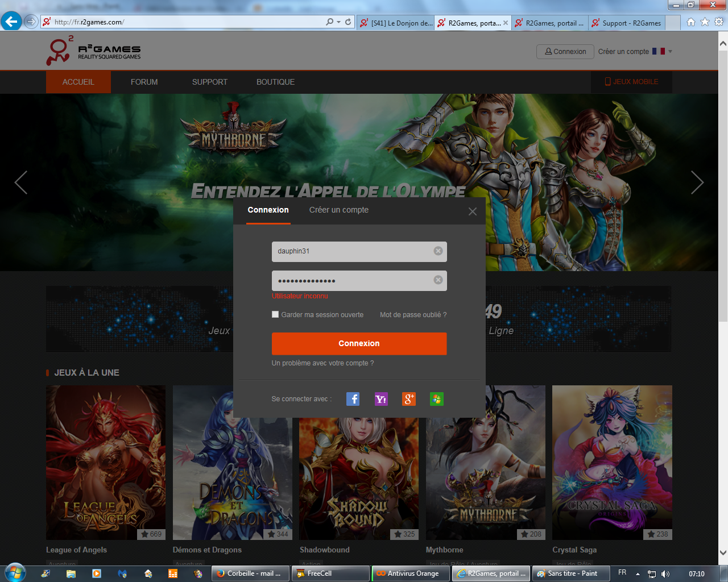Image resolution: width=728 pixels, height=582 pixels.
Task: Enable the Garder ma session ouverte checkbox
Action: [x=275, y=315]
